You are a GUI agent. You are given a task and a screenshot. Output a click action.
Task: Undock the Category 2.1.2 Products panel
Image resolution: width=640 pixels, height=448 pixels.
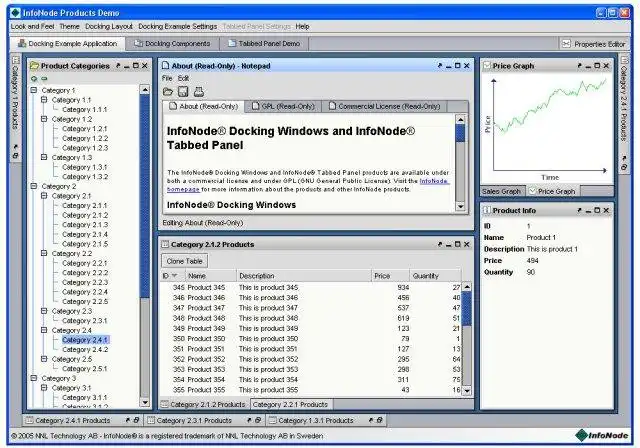click(440, 244)
